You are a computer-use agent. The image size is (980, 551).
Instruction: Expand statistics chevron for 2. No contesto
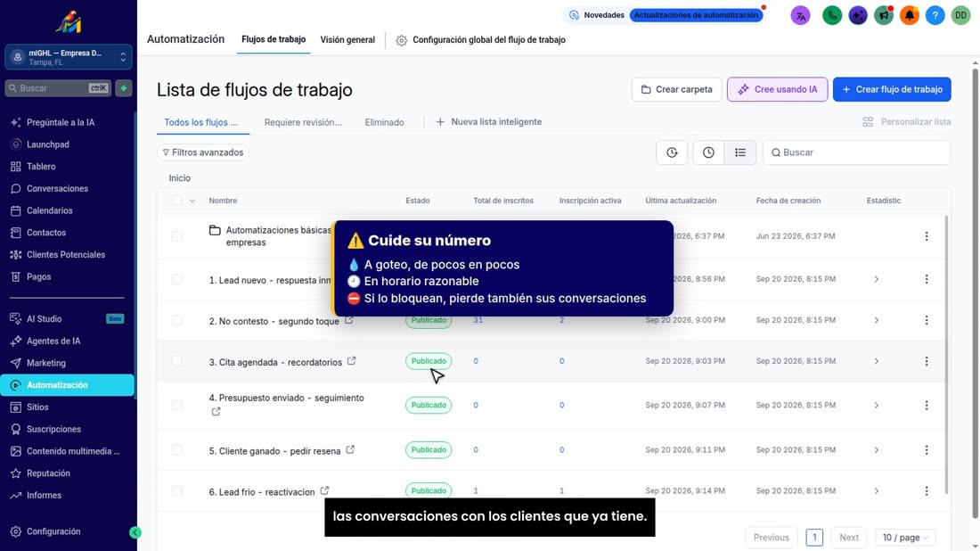[877, 320]
